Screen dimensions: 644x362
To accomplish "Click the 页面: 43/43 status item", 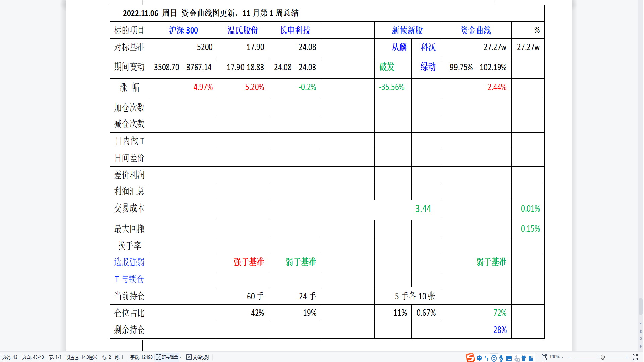I will 33,357.
